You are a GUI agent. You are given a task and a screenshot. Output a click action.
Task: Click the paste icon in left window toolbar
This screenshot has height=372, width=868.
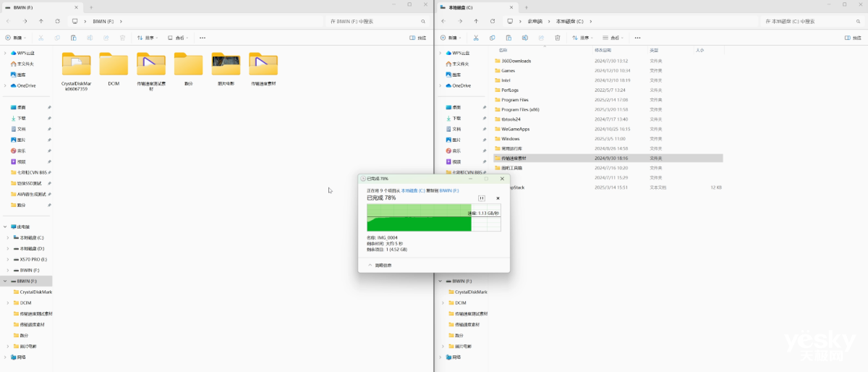coord(73,38)
